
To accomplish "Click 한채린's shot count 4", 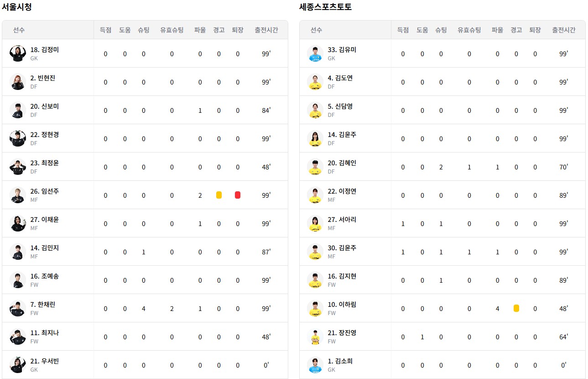I will [144, 309].
